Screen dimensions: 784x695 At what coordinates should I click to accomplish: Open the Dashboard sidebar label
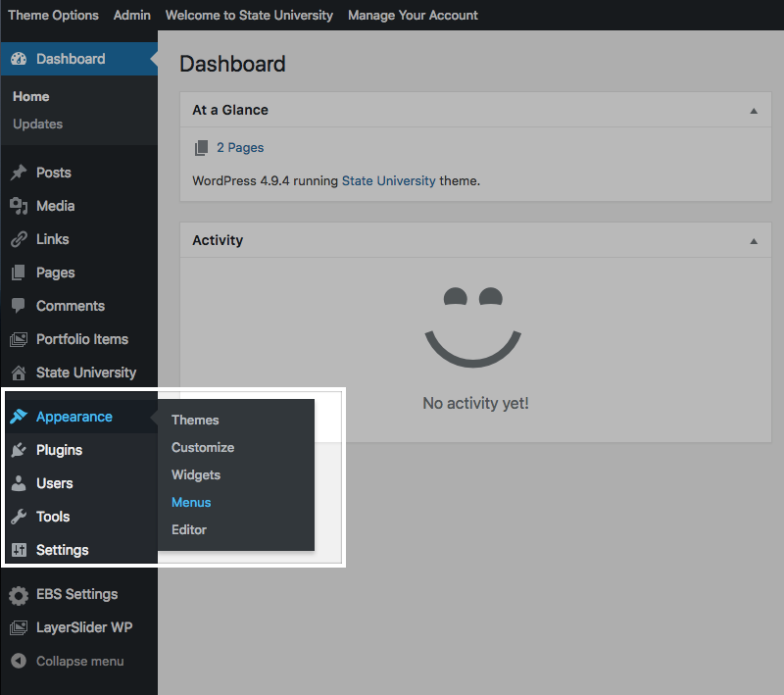tap(71, 59)
